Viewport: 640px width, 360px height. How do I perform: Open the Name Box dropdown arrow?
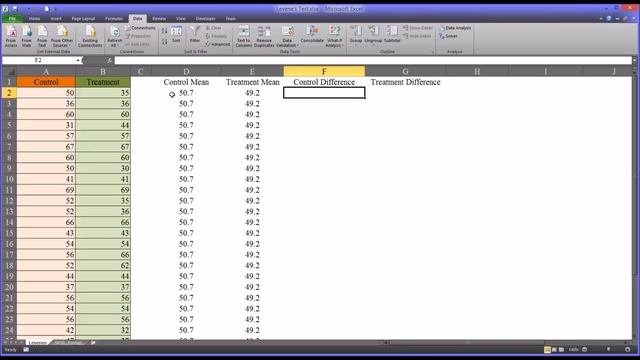pos(78,60)
